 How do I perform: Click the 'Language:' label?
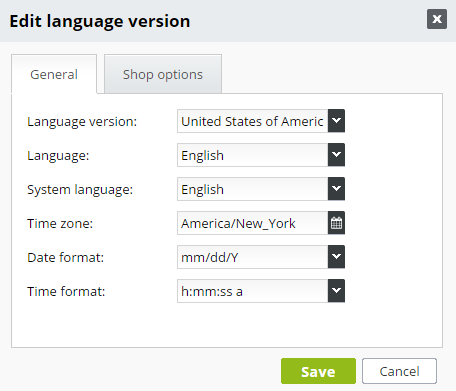pos(58,156)
